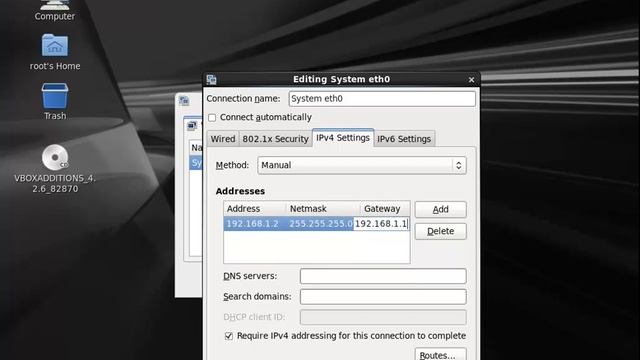The height and width of the screenshot is (360, 640).
Task: Select the IPv4 Settings tab
Action: (x=343, y=138)
